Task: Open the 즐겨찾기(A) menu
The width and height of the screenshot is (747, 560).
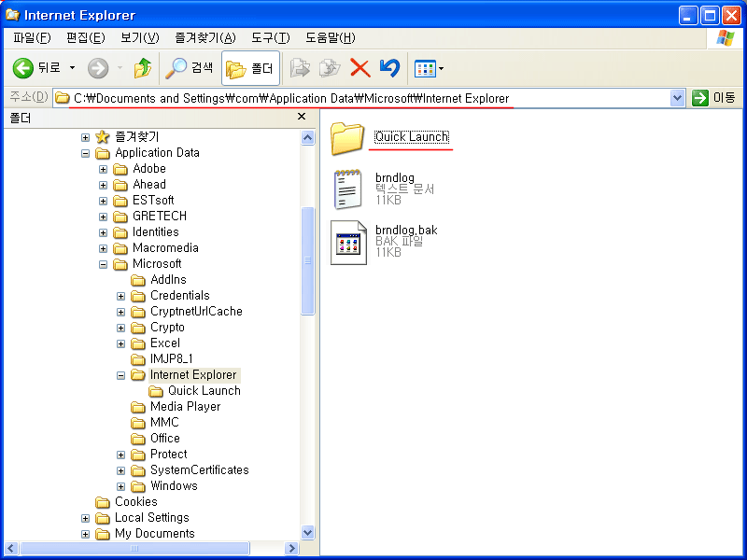Action: point(205,38)
